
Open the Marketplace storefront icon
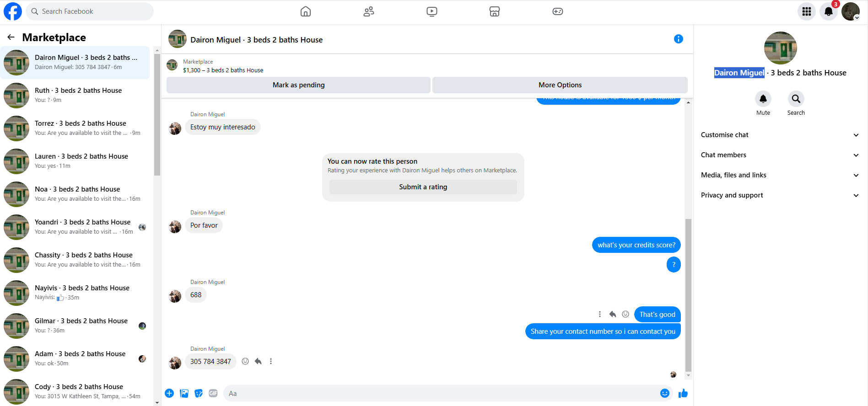coord(495,11)
